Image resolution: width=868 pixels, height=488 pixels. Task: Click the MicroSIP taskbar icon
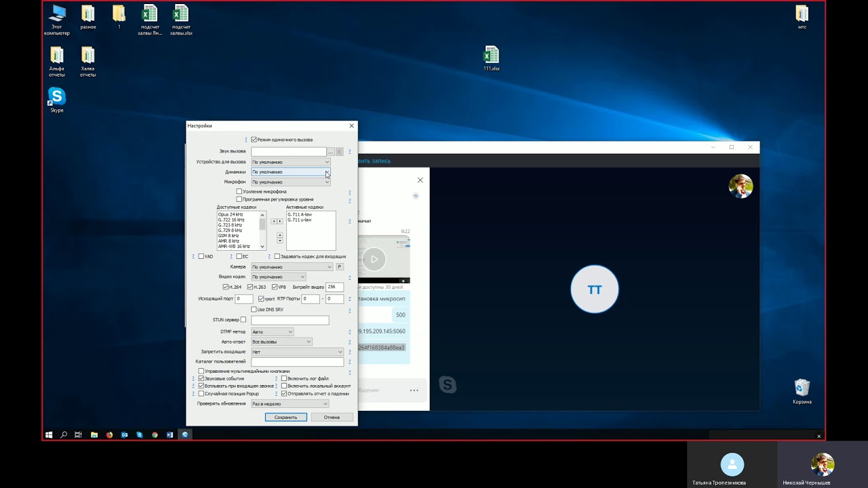point(185,434)
